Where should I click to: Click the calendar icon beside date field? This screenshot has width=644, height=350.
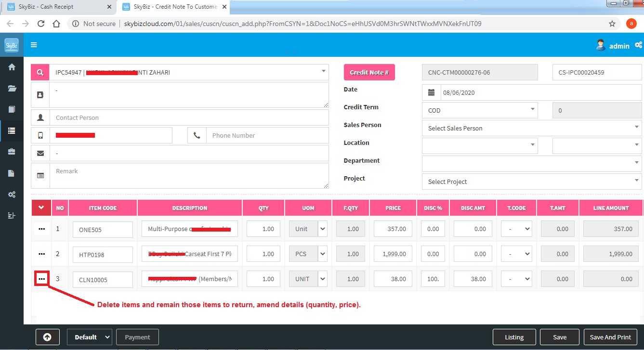tap(431, 92)
